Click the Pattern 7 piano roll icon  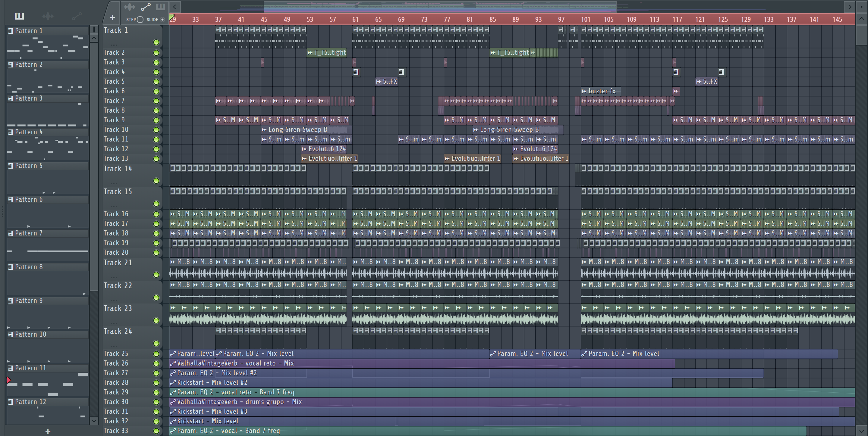tap(11, 233)
